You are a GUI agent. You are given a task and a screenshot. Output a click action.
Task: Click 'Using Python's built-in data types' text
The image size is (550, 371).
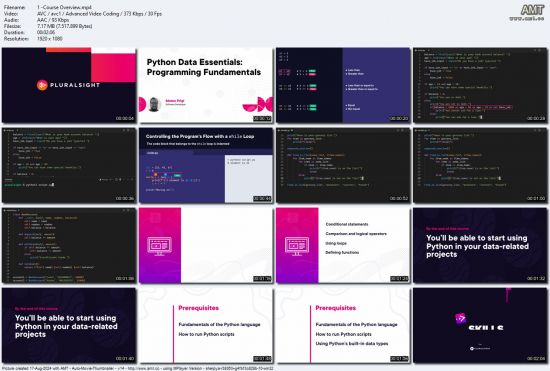point(352,344)
